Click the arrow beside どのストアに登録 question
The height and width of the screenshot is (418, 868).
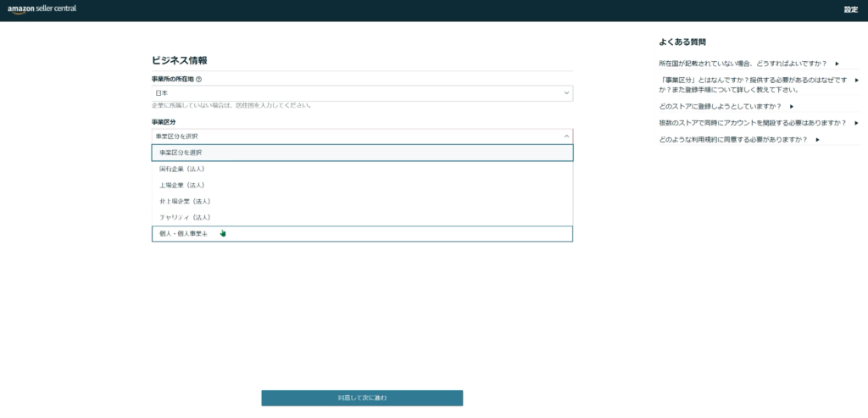(791, 106)
